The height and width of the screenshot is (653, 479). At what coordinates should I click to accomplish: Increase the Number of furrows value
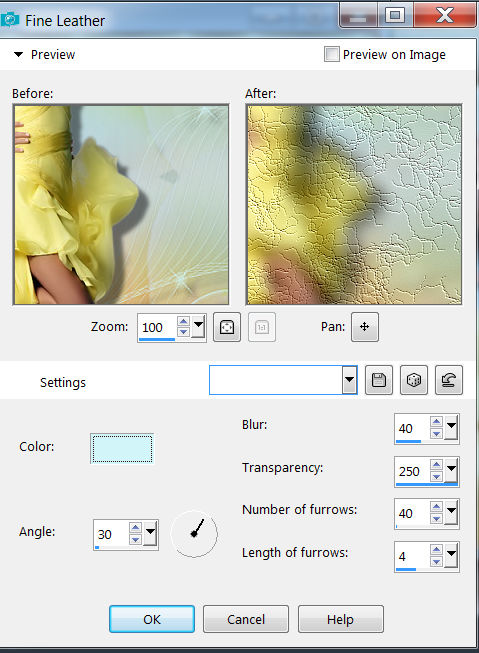(x=436, y=507)
